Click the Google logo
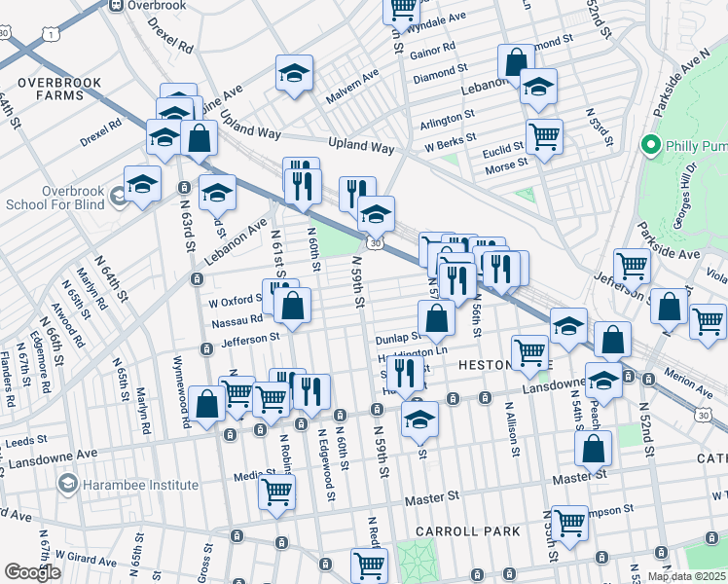This screenshot has width=728, height=584. coord(32,572)
